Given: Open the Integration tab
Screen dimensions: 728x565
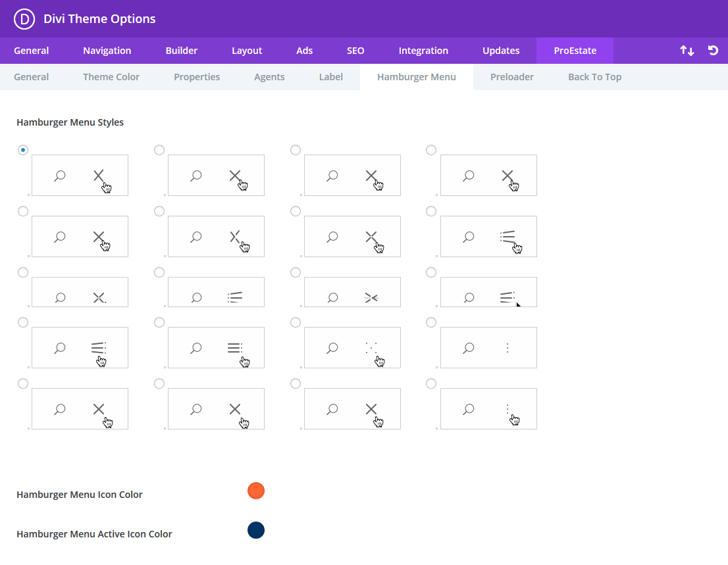Looking at the screenshot, I should pyautogui.click(x=423, y=51).
